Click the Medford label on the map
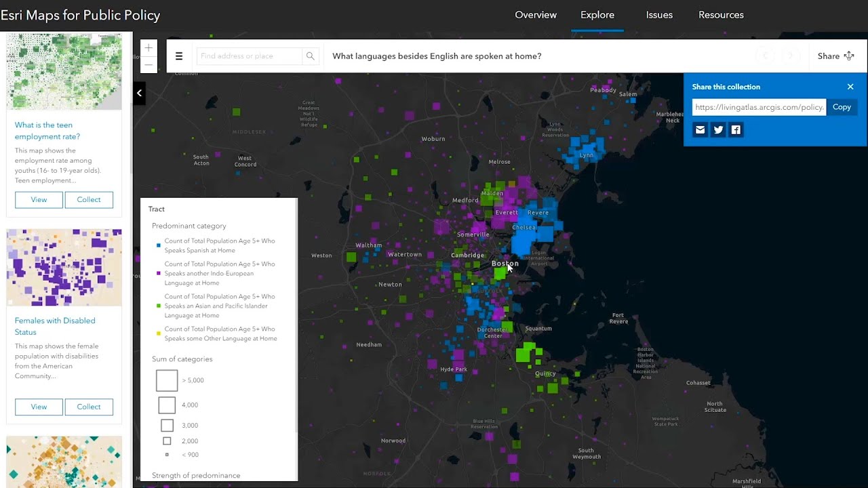Viewport: 868px width, 488px height. pyautogui.click(x=465, y=201)
